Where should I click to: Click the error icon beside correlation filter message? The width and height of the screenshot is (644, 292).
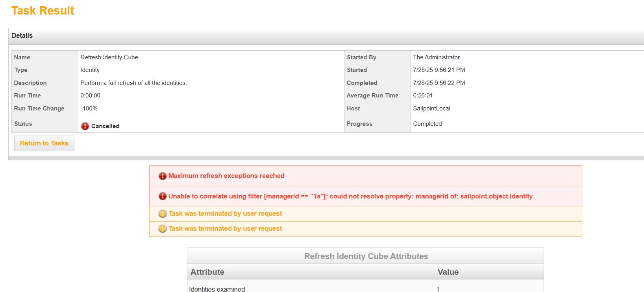click(x=163, y=196)
